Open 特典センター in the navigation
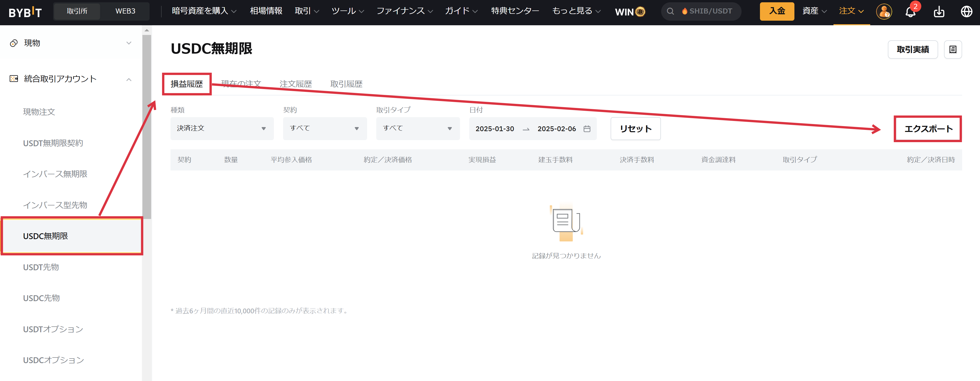This screenshot has width=980, height=381. (x=515, y=11)
